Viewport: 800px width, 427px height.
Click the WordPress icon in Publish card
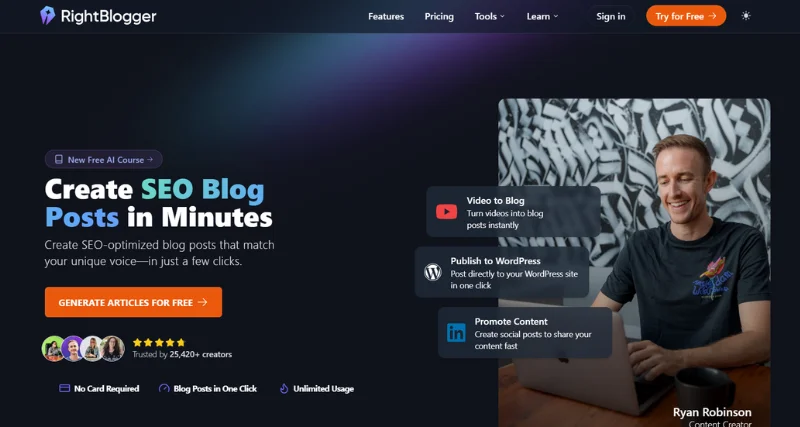[433, 272]
